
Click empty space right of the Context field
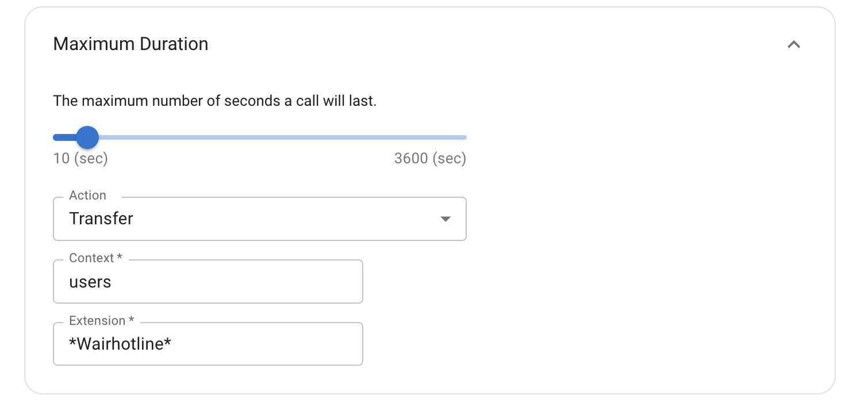[x=517, y=282]
